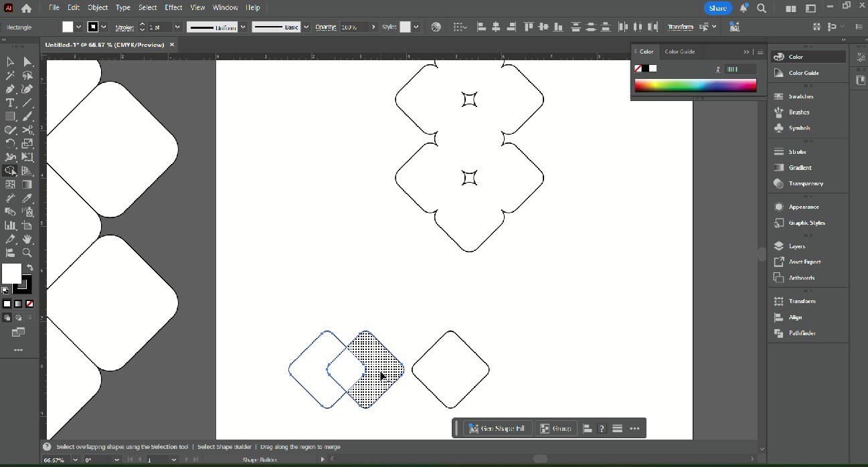Change Screen Mode button
The height and width of the screenshot is (467, 868).
tap(18, 333)
